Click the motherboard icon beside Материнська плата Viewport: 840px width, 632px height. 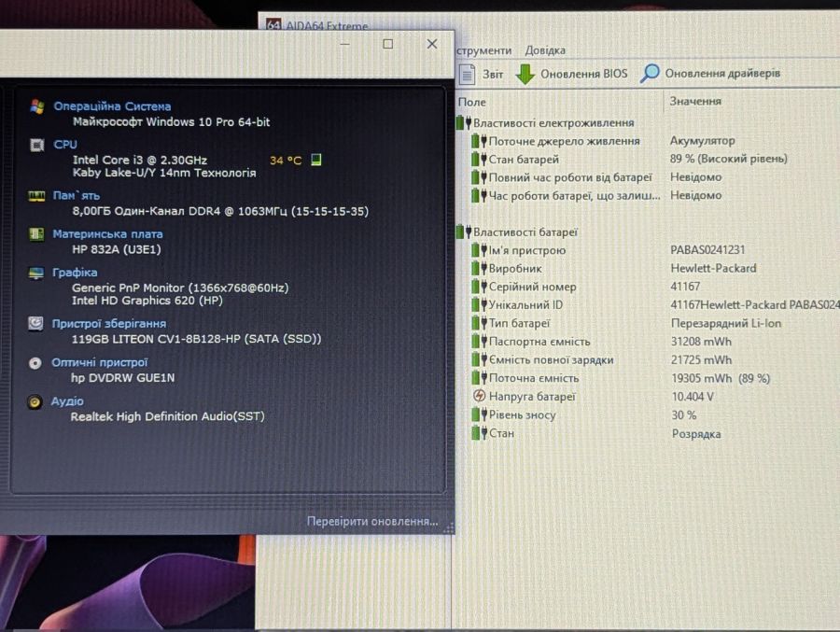click(x=36, y=234)
